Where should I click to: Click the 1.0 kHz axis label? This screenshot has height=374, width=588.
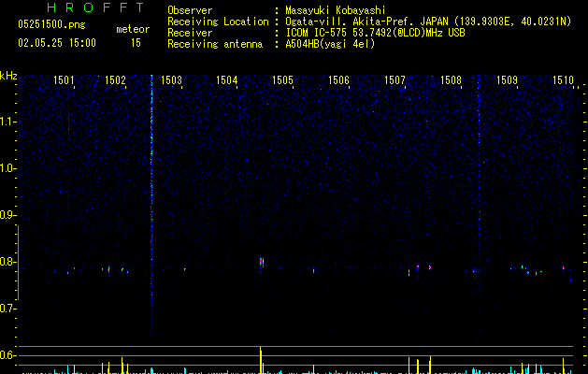point(7,168)
